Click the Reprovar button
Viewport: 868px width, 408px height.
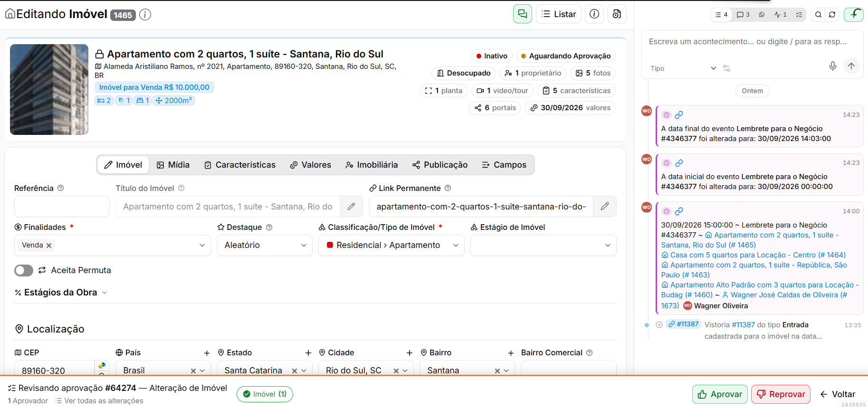tap(781, 394)
